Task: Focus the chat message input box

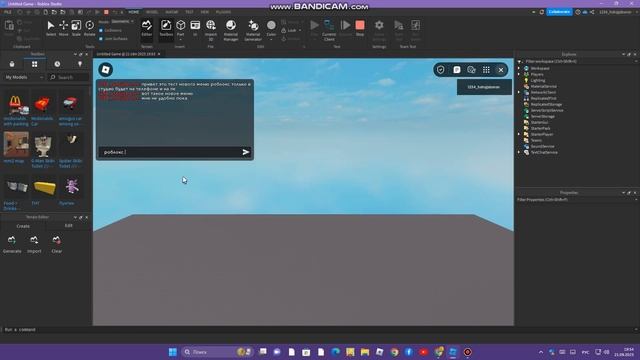Action: pos(170,152)
